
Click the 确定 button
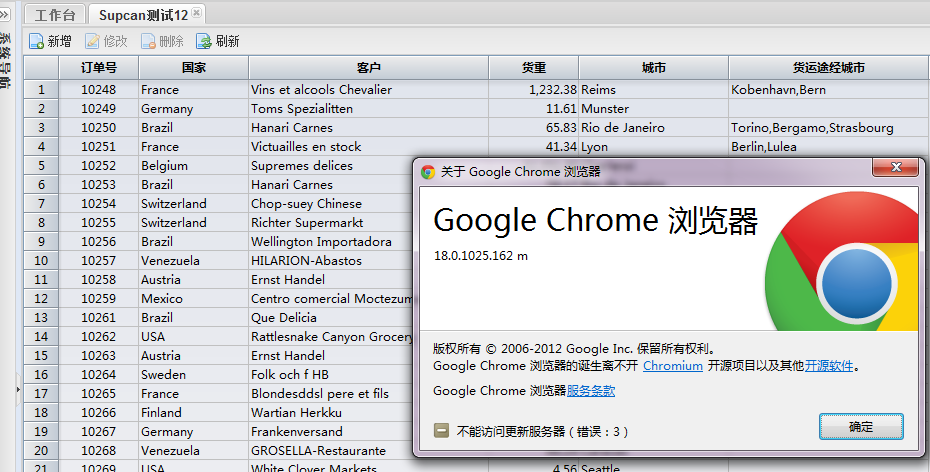(x=861, y=426)
